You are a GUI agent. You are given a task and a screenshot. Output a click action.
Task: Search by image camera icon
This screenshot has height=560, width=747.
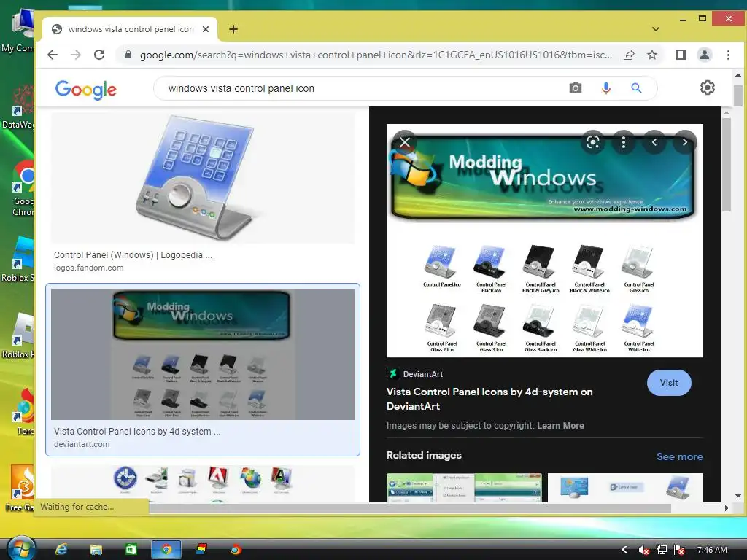[x=576, y=88]
